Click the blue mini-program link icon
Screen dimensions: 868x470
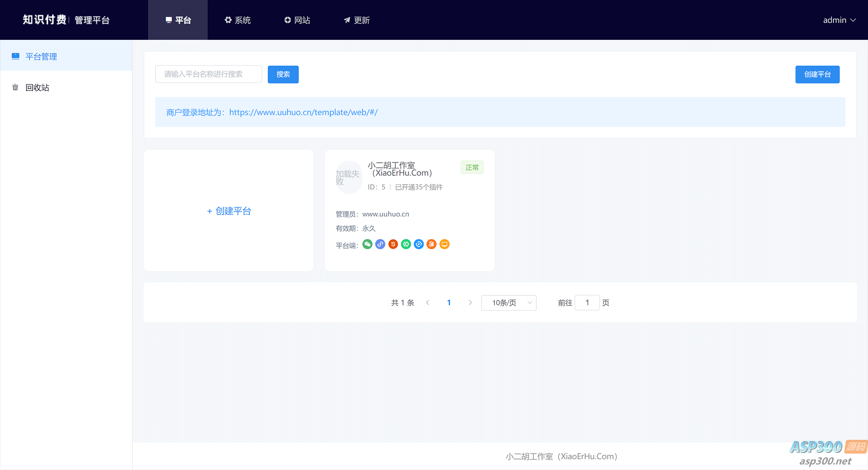click(x=380, y=244)
